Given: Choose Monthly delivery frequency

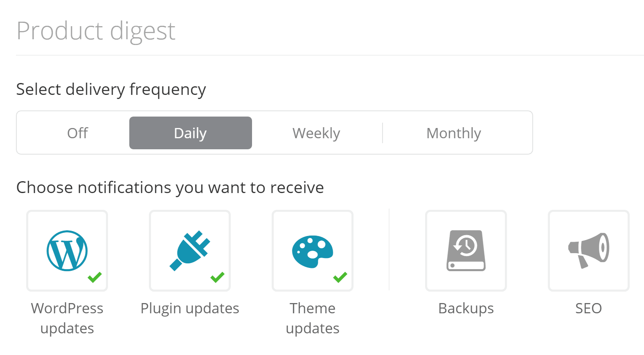Looking at the screenshot, I should click(453, 133).
